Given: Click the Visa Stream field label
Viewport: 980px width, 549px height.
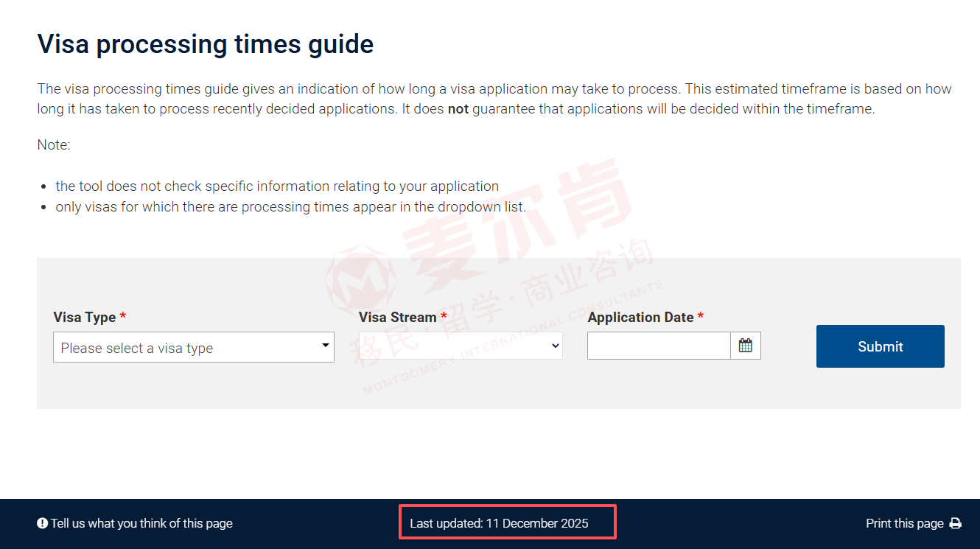Looking at the screenshot, I should point(398,318).
